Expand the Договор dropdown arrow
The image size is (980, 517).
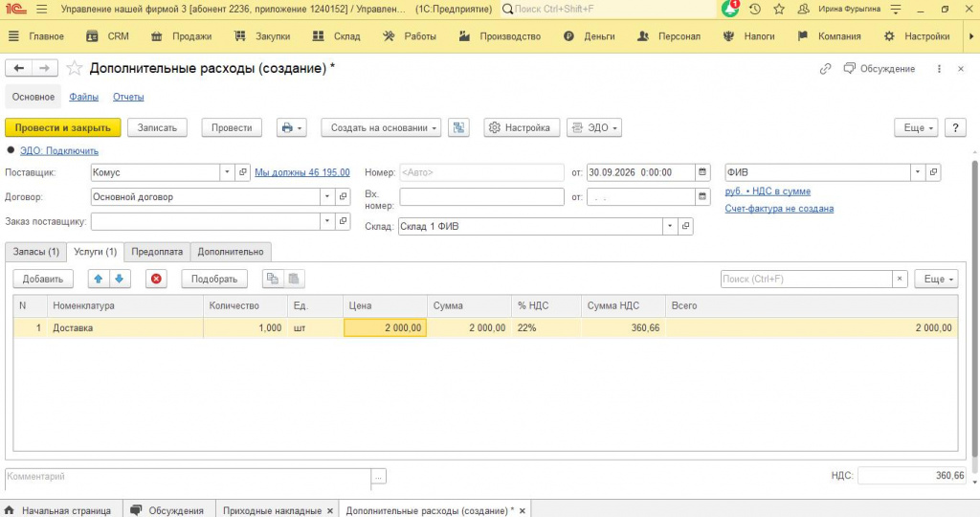pos(327,196)
